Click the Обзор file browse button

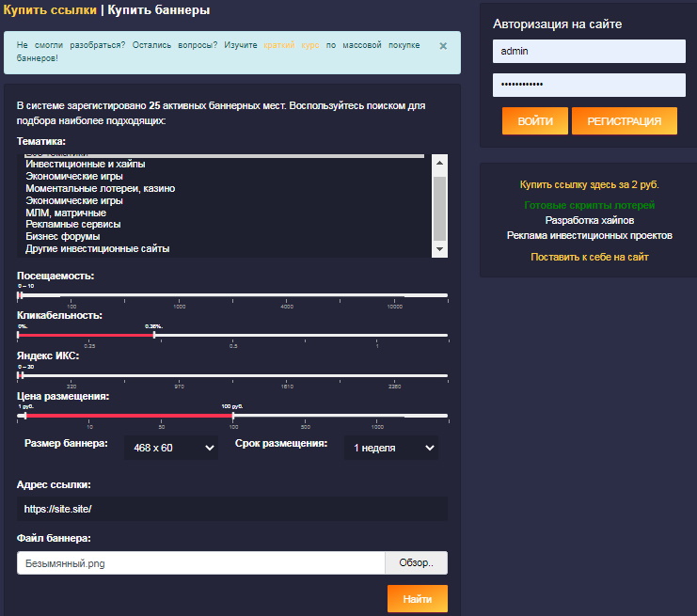pyautogui.click(x=416, y=562)
